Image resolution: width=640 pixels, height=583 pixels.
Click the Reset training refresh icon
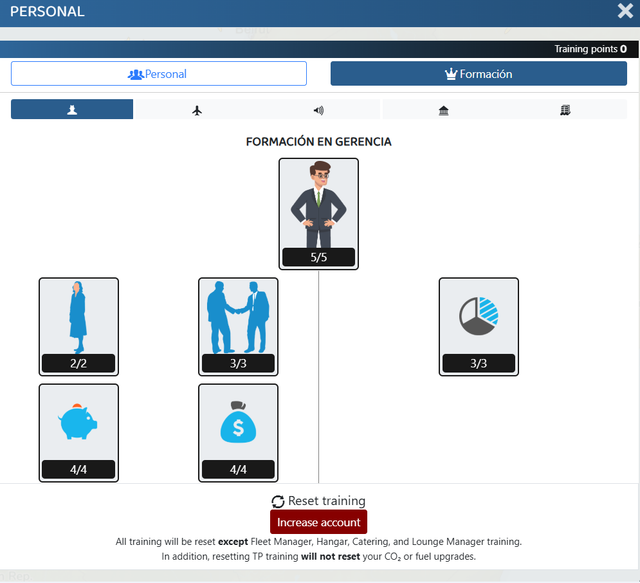pos(278,501)
